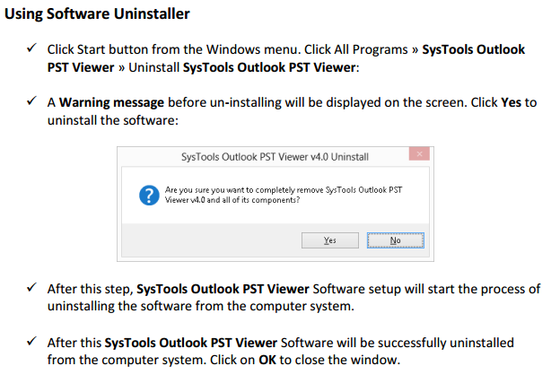Click the Yes button in uninstall dialog

pyautogui.click(x=330, y=240)
